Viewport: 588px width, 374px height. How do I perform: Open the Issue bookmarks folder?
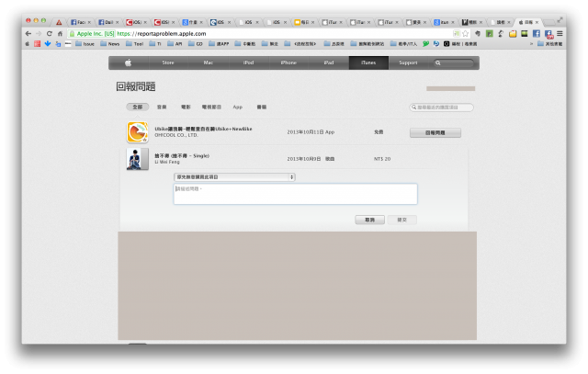pyautogui.click(x=85, y=44)
